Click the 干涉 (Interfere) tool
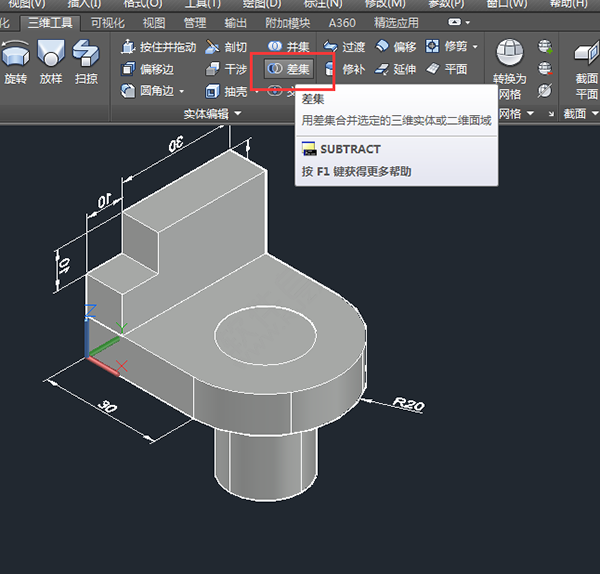 (x=226, y=69)
